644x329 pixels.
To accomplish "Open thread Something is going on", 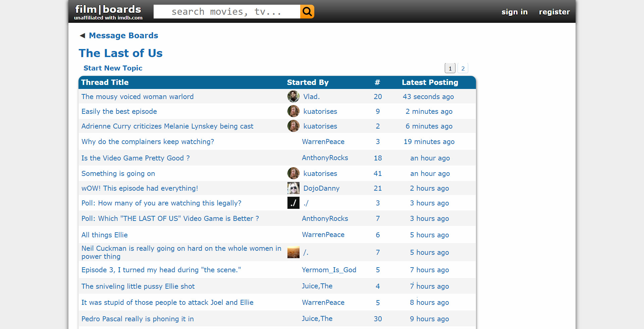I will coord(118,174).
